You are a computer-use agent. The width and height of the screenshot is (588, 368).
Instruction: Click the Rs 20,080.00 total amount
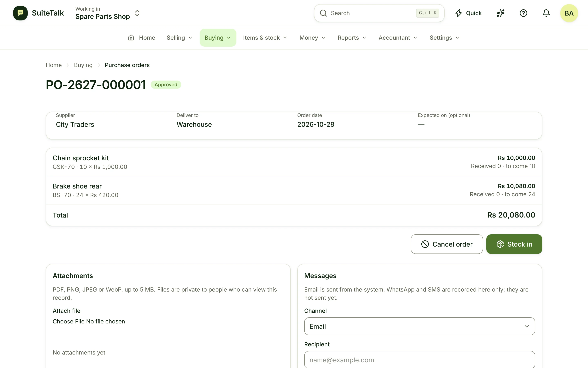[511, 215]
